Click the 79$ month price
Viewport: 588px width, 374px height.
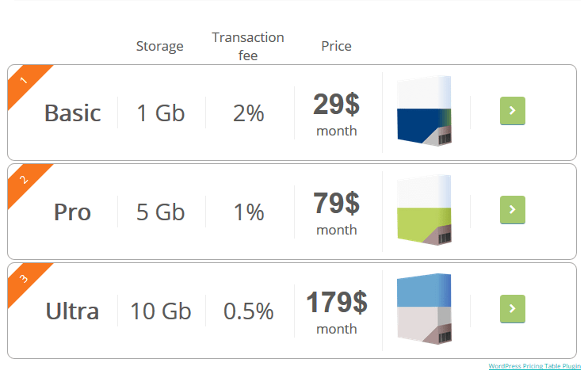tap(336, 212)
